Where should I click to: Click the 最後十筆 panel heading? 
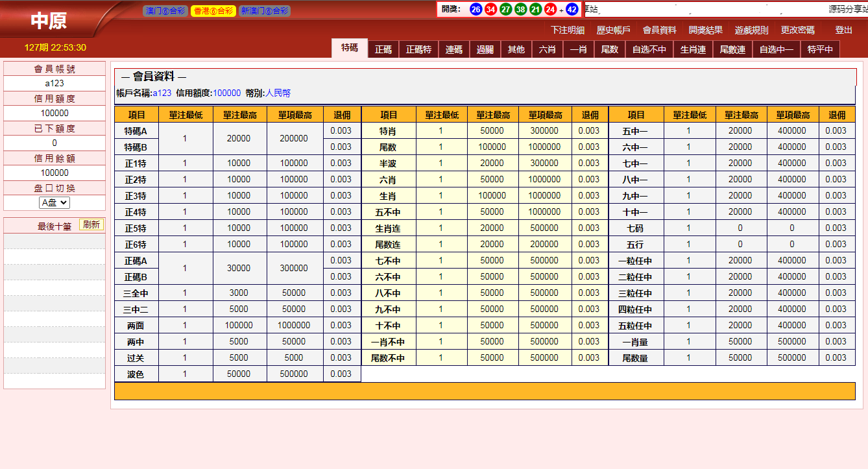54,226
